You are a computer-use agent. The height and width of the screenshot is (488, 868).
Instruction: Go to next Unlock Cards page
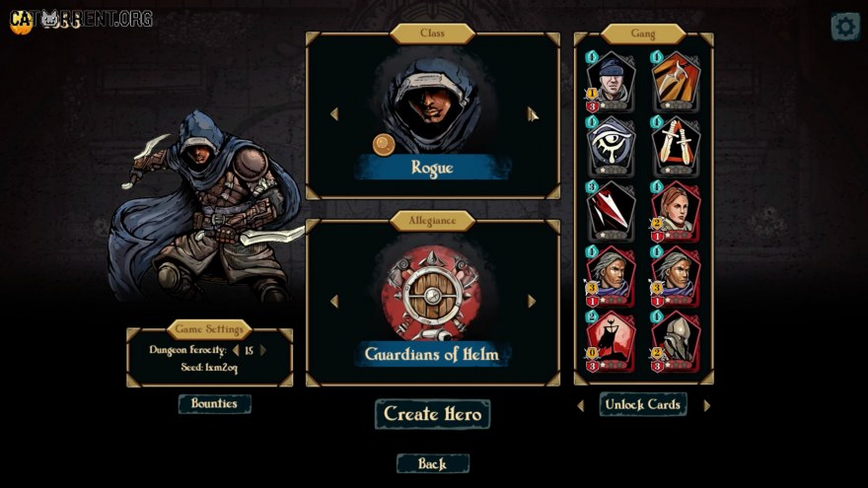pyautogui.click(x=706, y=405)
